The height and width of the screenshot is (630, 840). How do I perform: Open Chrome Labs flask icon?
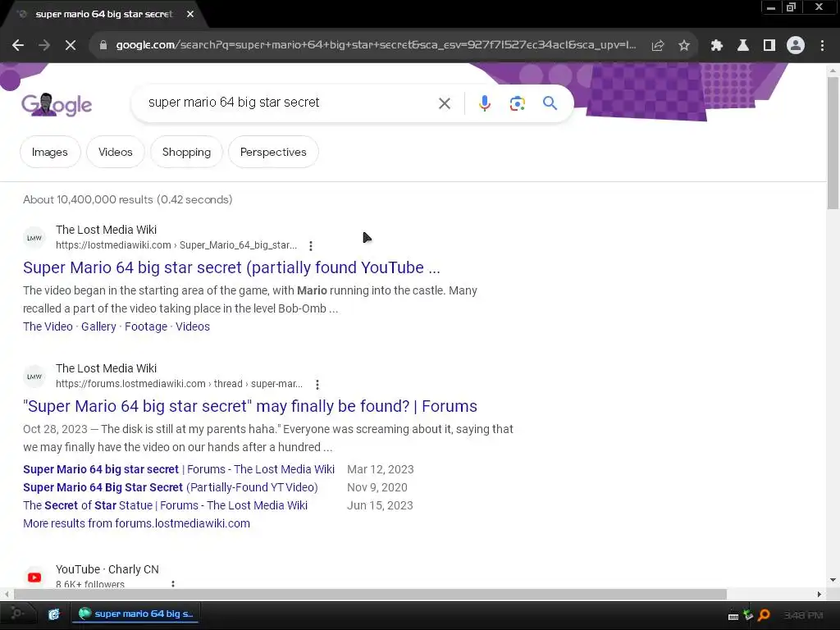click(743, 46)
